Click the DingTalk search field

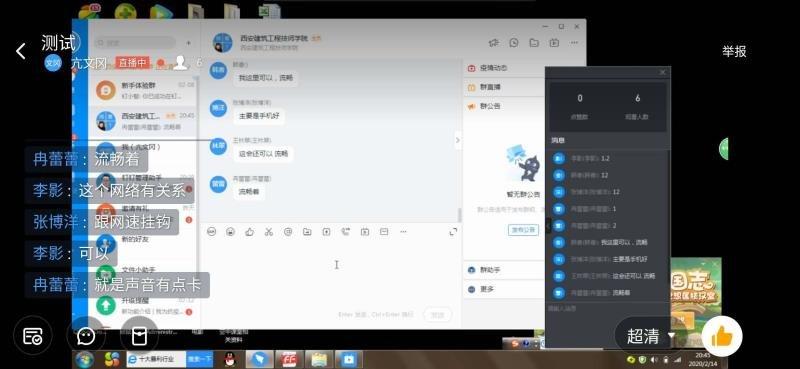point(135,43)
